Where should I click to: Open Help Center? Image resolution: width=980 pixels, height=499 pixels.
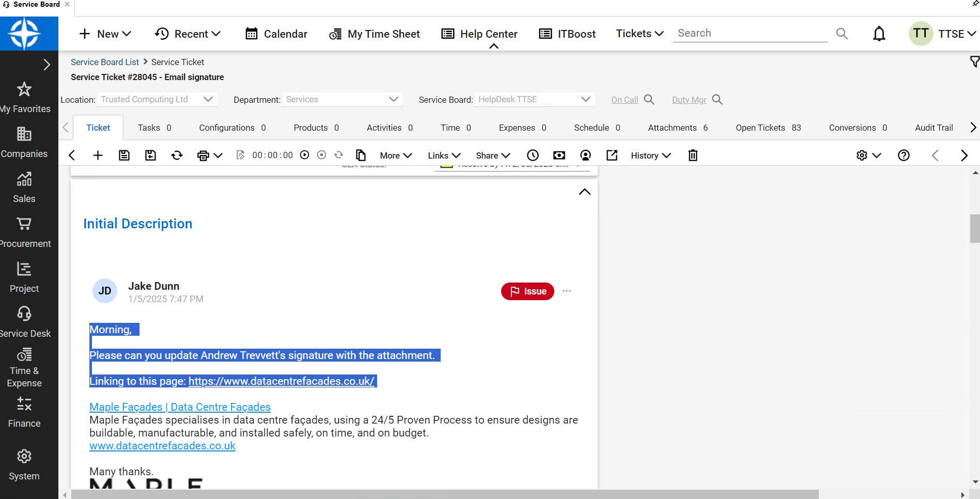click(479, 34)
